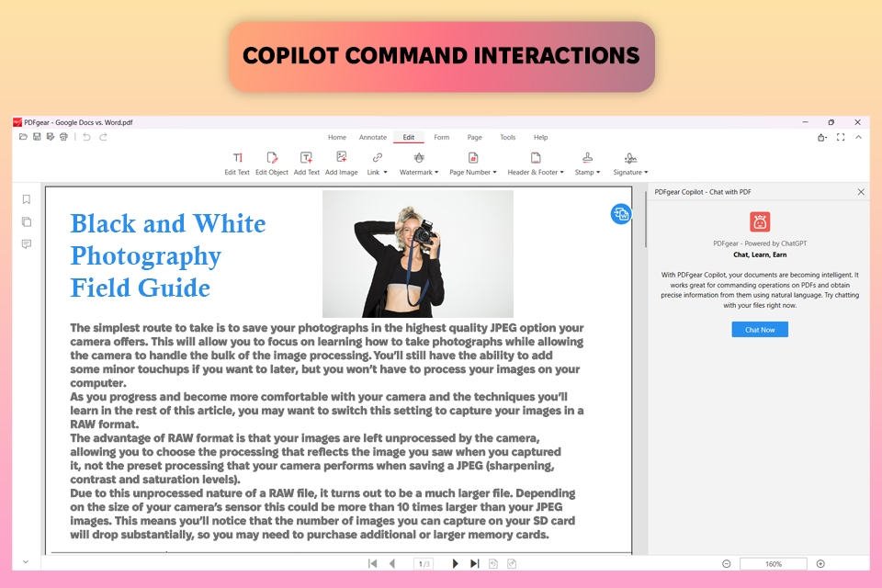Click the blue translate floating button
The image size is (882, 588).
pos(621,214)
